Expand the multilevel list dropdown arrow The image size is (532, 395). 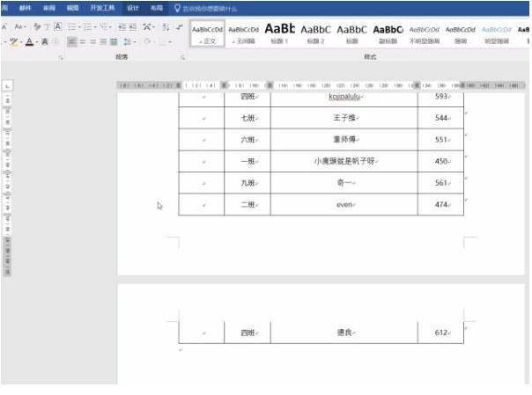(x=110, y=26)
